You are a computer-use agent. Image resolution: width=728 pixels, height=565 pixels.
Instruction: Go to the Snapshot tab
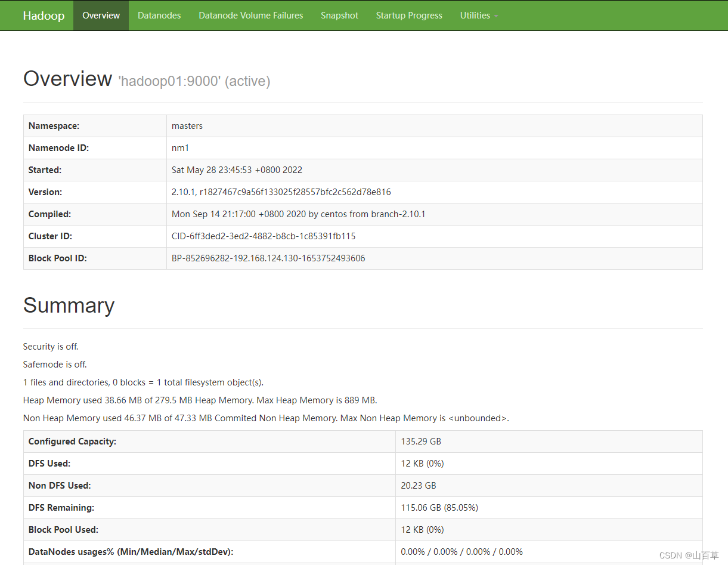(339, 16)
